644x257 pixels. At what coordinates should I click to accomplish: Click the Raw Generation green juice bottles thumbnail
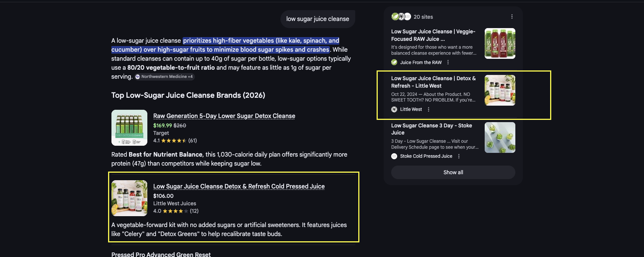129,128
